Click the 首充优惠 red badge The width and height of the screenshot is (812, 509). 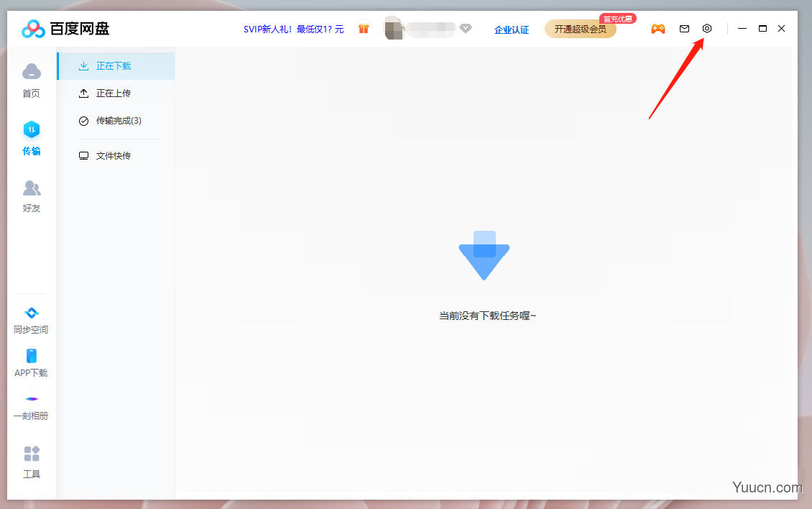617,19
